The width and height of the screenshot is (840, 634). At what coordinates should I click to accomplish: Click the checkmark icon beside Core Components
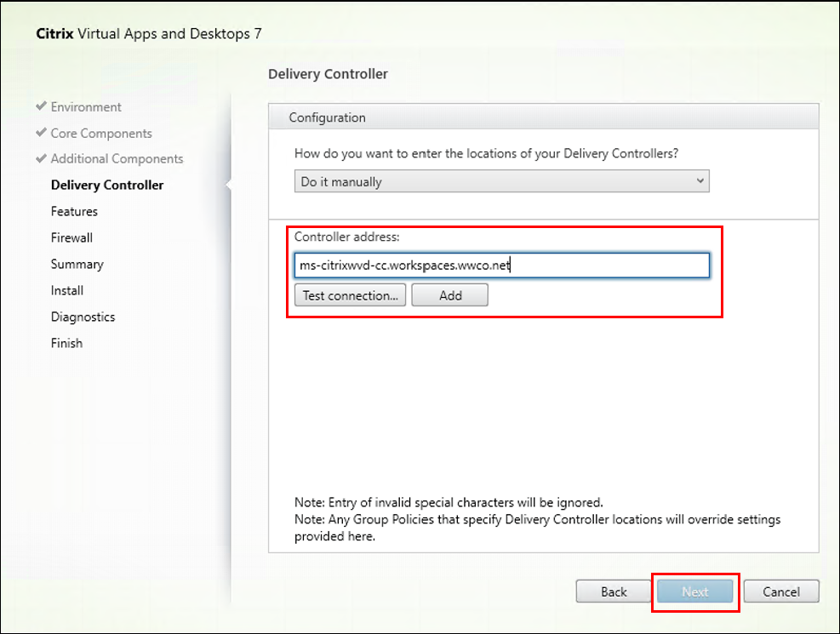[41, 132]
